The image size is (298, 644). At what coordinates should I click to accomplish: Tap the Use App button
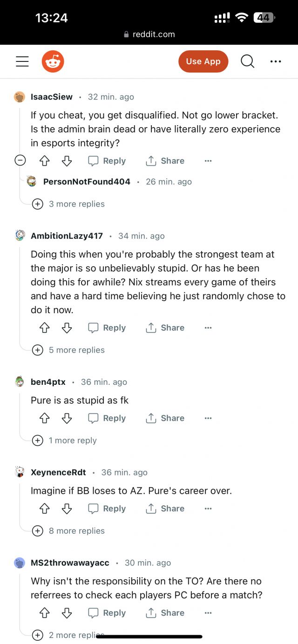[203, 61]
